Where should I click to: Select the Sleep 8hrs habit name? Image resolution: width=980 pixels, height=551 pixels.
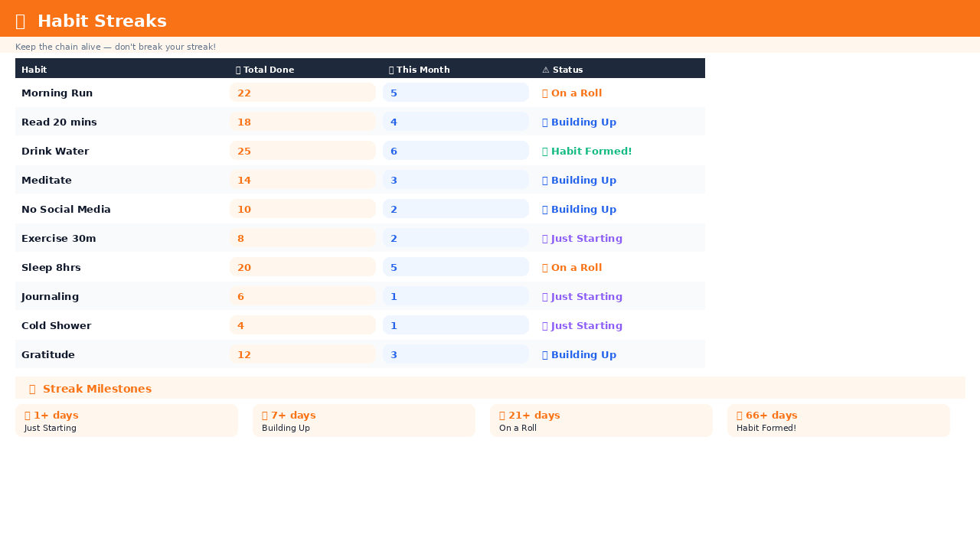(51, 268)
